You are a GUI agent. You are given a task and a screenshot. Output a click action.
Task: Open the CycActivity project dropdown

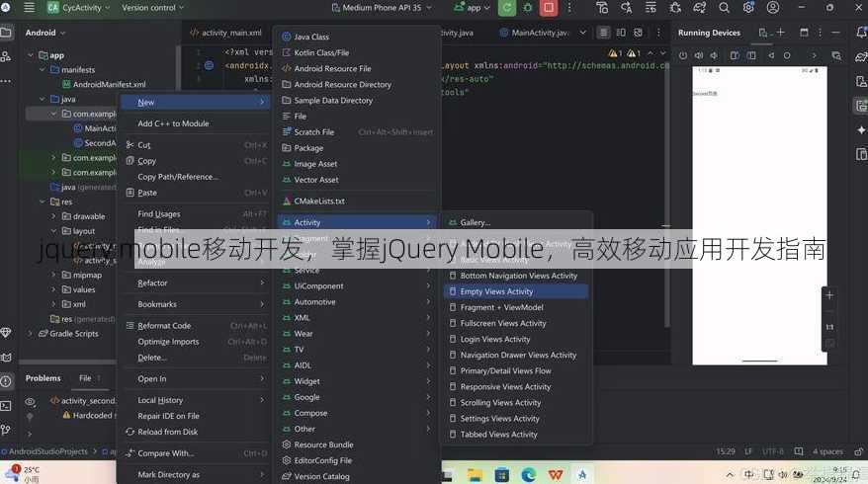tap(77, 8)
